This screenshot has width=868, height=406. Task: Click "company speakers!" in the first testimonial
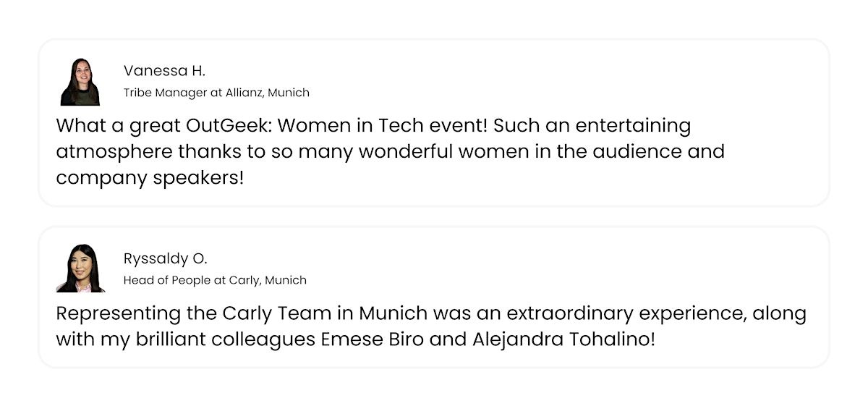click(x=150, y=178)
